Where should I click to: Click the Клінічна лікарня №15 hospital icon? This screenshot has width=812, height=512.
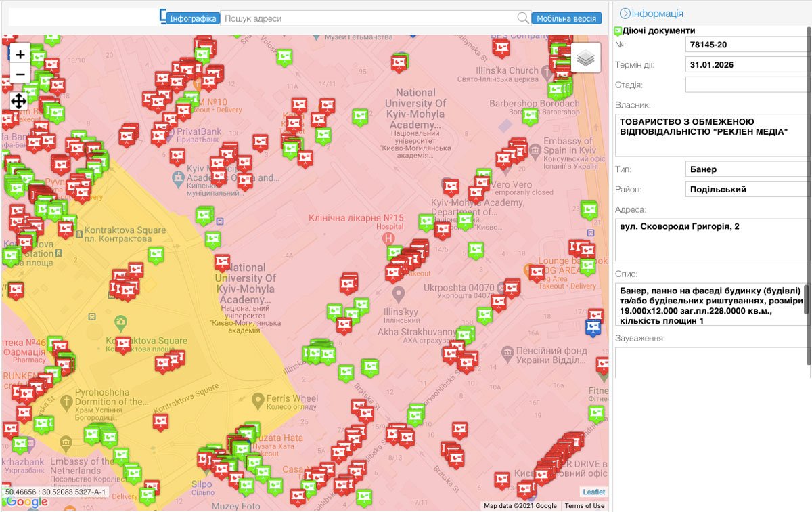click(388, 239)
